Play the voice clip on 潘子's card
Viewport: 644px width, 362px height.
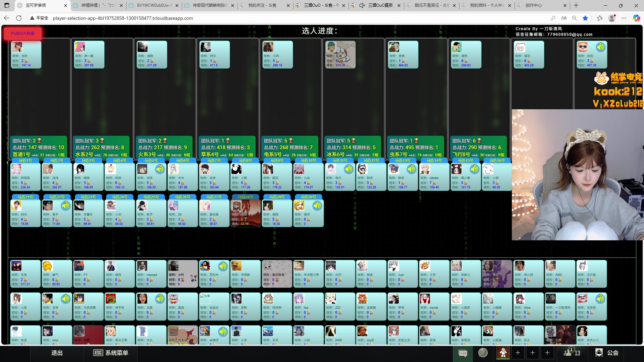point(66,205)
